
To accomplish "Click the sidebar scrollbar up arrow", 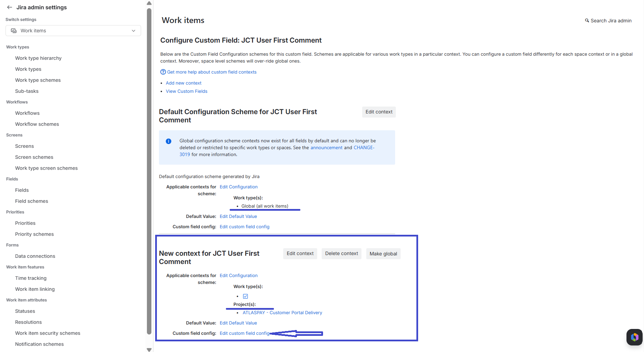I will (x=149, y=3).
